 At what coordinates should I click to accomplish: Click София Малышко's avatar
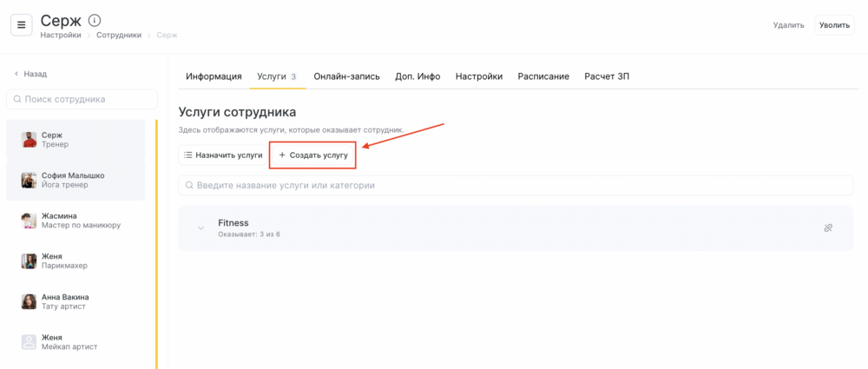29,180
